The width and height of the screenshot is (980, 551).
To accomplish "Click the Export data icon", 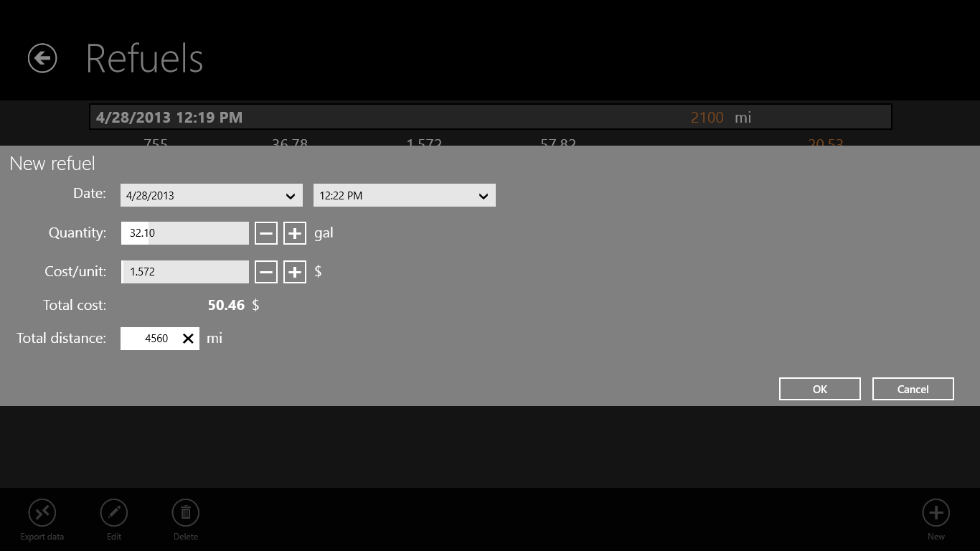I will (x=42, y=512).
